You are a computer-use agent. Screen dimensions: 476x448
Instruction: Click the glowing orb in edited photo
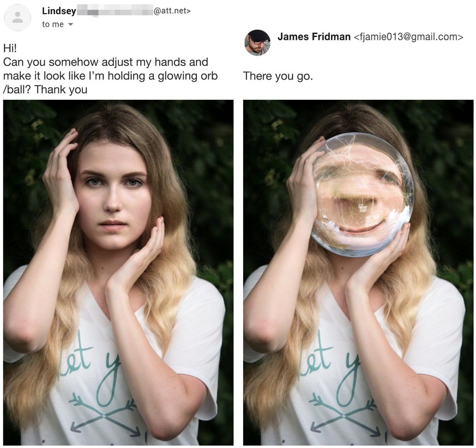(363, 195)
